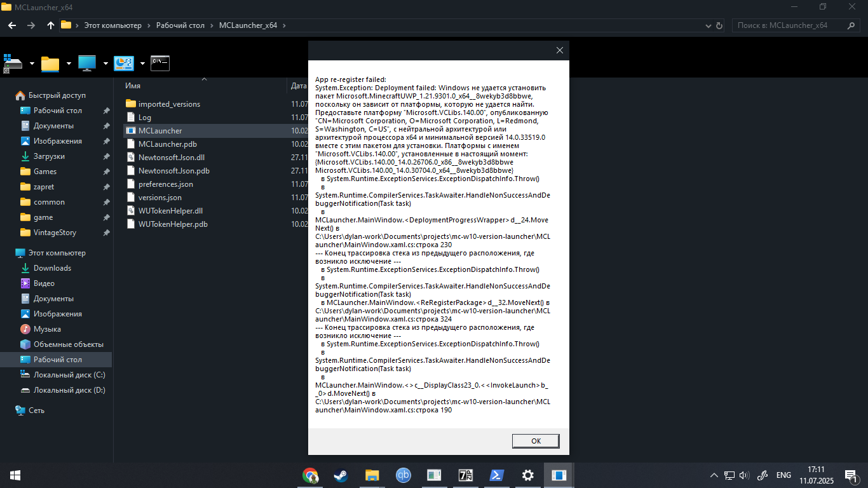This screenshot has height=488, width=868.
Task: Click the search magnifier icon
Action: [x=851, y=25]
